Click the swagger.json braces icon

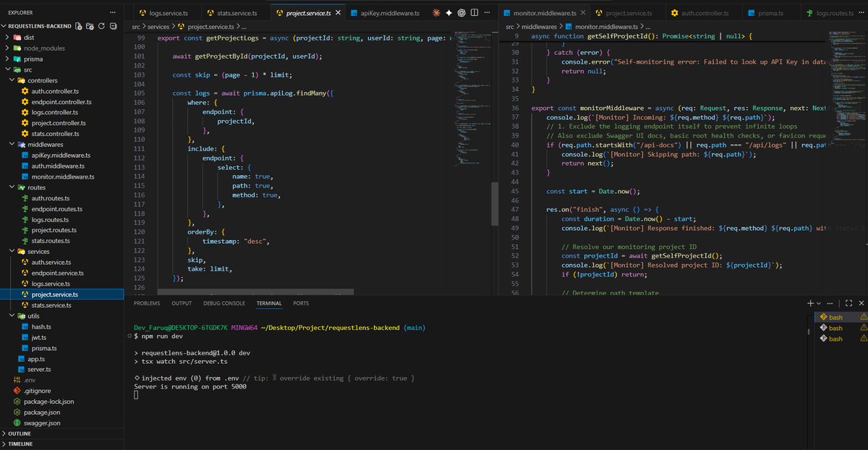[x=17, y=423]
